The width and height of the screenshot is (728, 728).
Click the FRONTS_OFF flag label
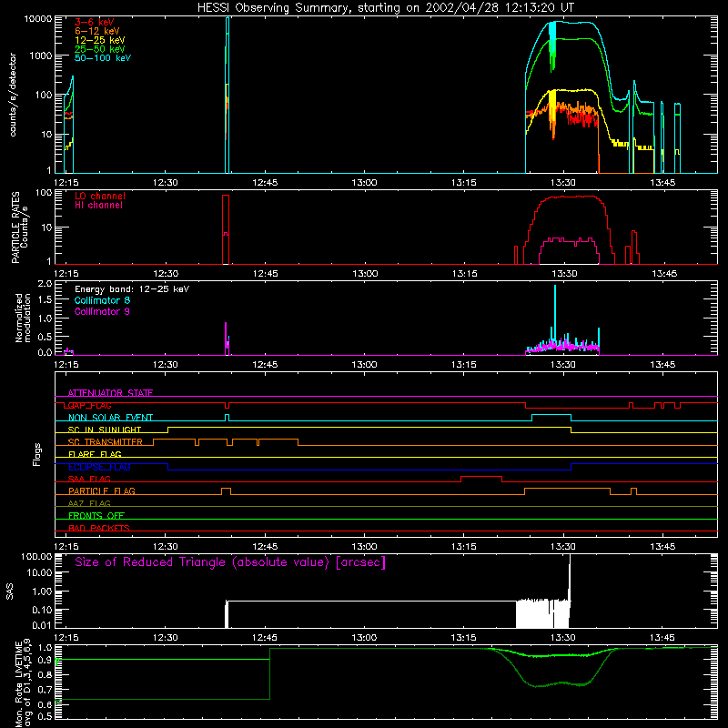coord(96,516)
